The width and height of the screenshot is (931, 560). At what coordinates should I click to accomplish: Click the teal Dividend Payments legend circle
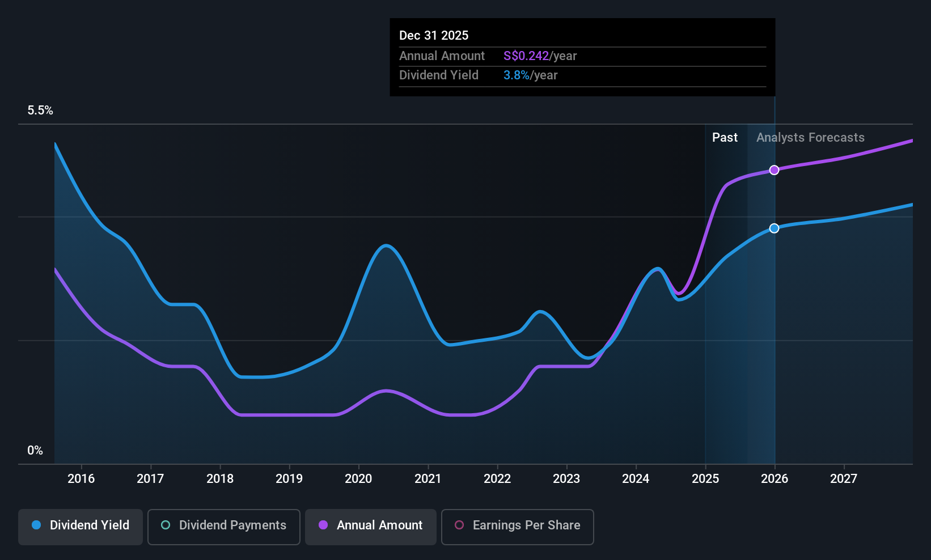point(166,525)
